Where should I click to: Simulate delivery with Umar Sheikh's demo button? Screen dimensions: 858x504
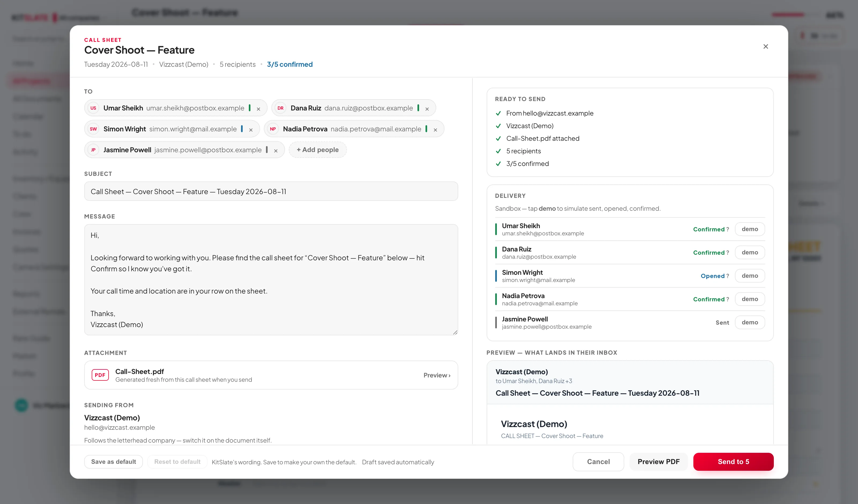(750, 229)
